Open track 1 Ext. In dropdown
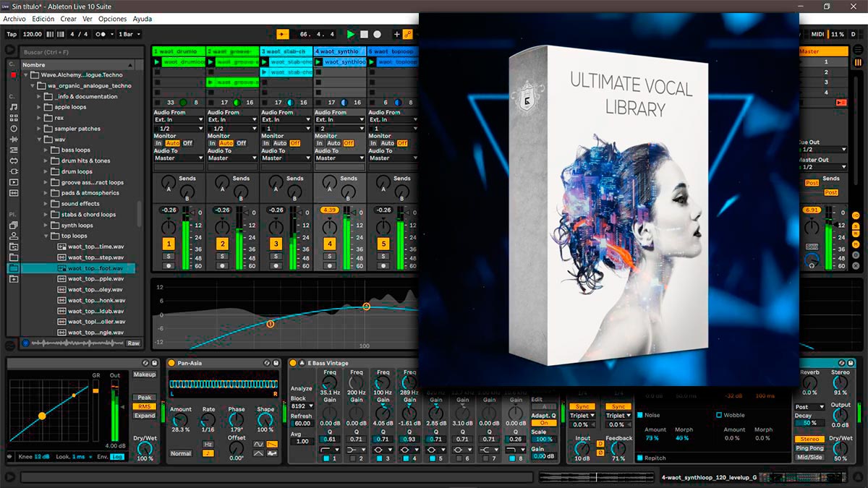The height and width of the screenshot is (488, 868). point(179,121)
